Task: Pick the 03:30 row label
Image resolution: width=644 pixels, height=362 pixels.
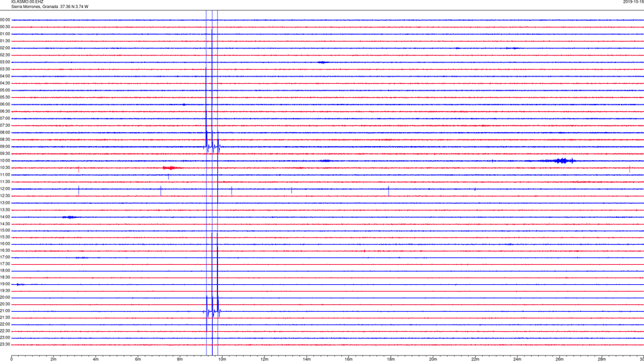Action: [5, 69]
